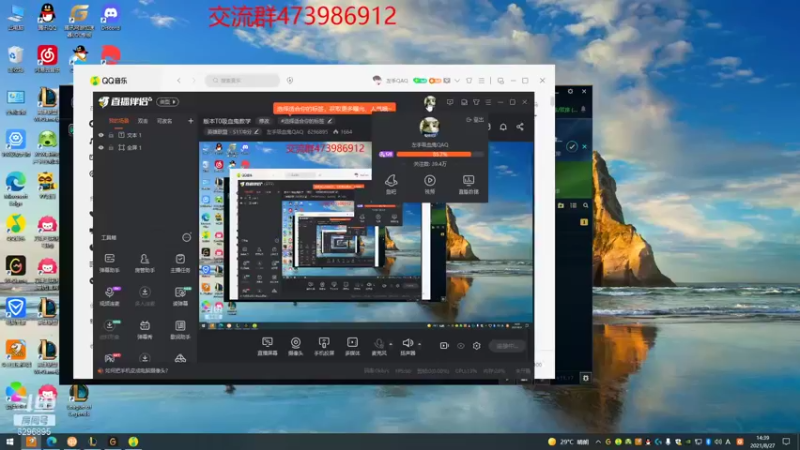Viewport: 800px width, 450px height.
Task: Open QQ音乐 account dropdown arrow
Action: coord(457,81)
